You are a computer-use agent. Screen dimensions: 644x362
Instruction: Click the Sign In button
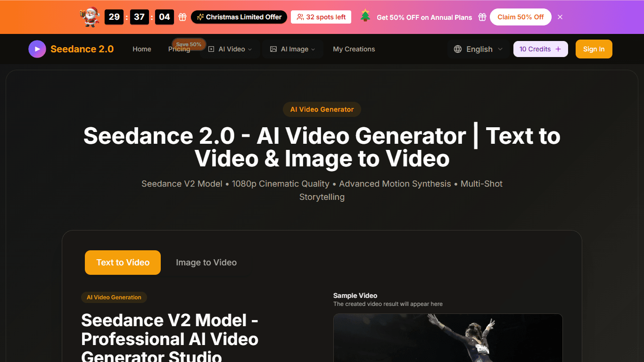[x=594, y=49]
